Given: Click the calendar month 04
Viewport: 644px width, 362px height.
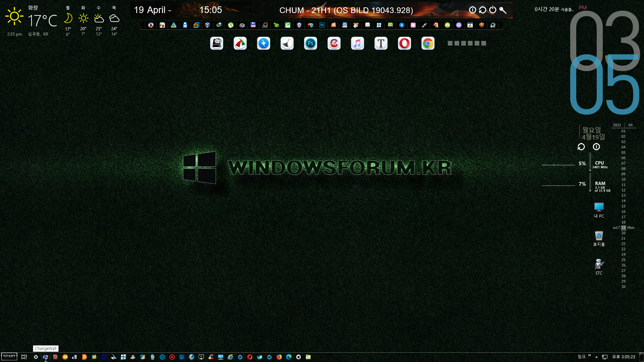Looking at the screenshot, I should pyautogui.click(x=631, y=125).
